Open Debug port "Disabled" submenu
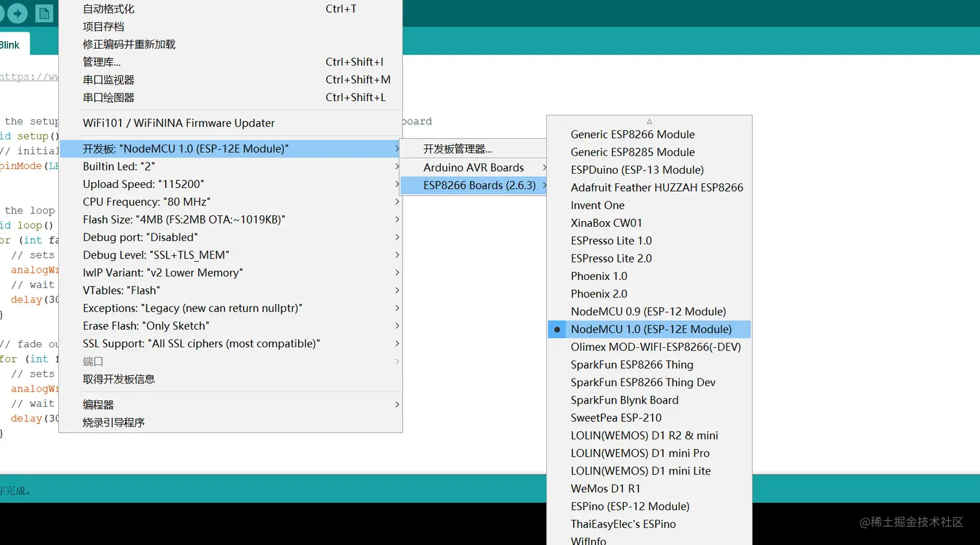The width and height of the screenshot is (980, 545). (230, 237)
